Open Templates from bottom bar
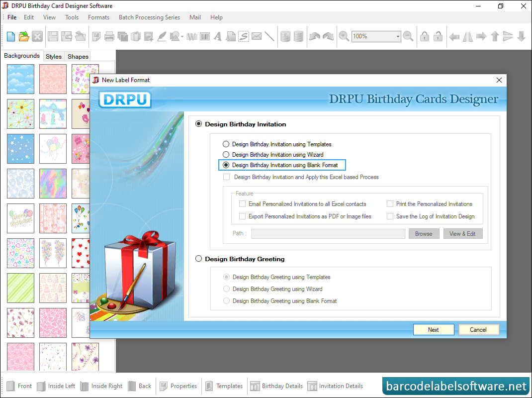This screenshot has width=532, height=398. pos(224,386)
